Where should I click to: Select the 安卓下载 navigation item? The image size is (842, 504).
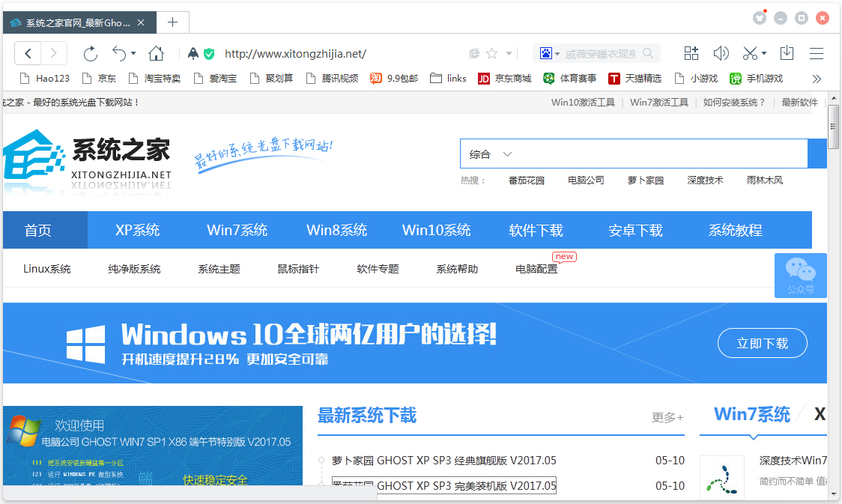[635, 230]
